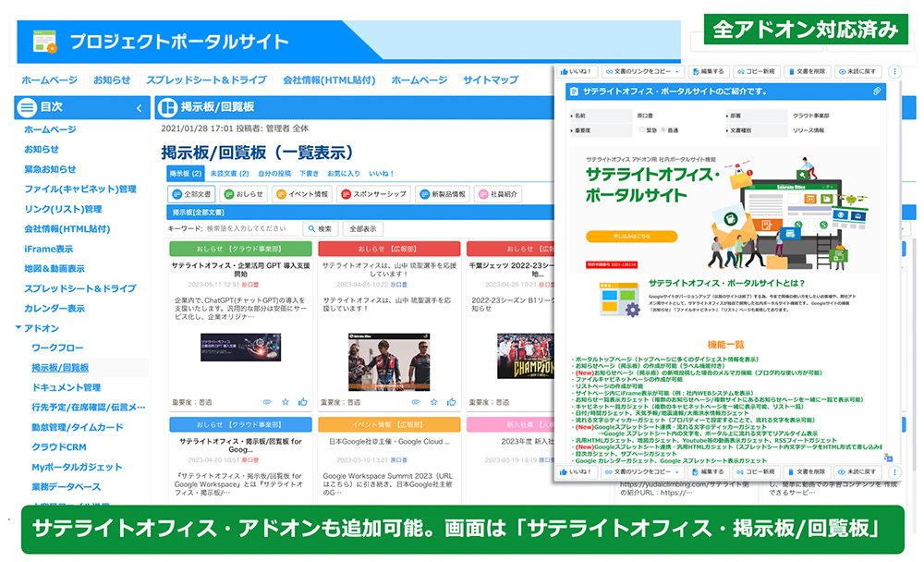
Task: Select the 新製品情報 category filter
Action: (x=443, y=194)
